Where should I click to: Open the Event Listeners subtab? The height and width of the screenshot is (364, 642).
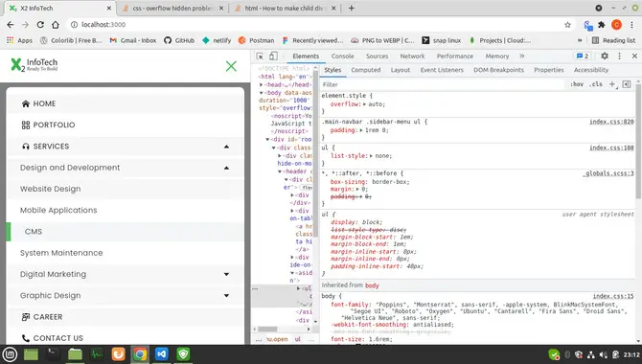442,70
